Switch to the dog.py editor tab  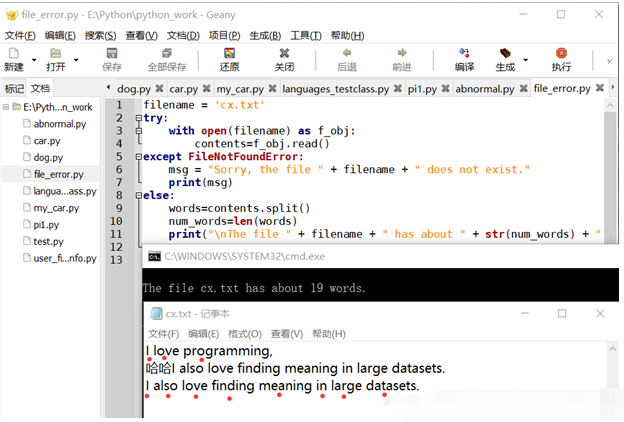coord(134,89)
